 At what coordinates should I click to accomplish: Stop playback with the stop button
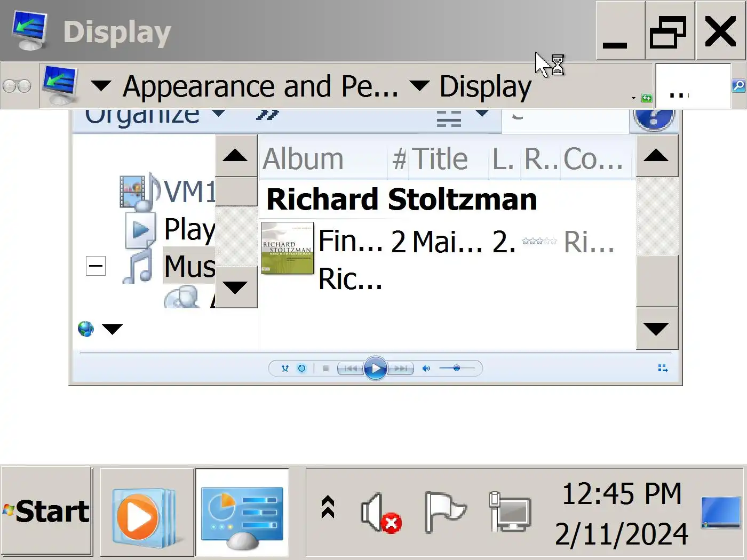coord(325,368)
